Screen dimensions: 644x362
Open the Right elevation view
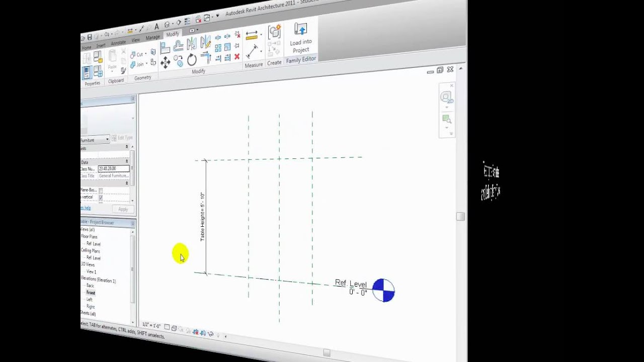click(91, 307)
